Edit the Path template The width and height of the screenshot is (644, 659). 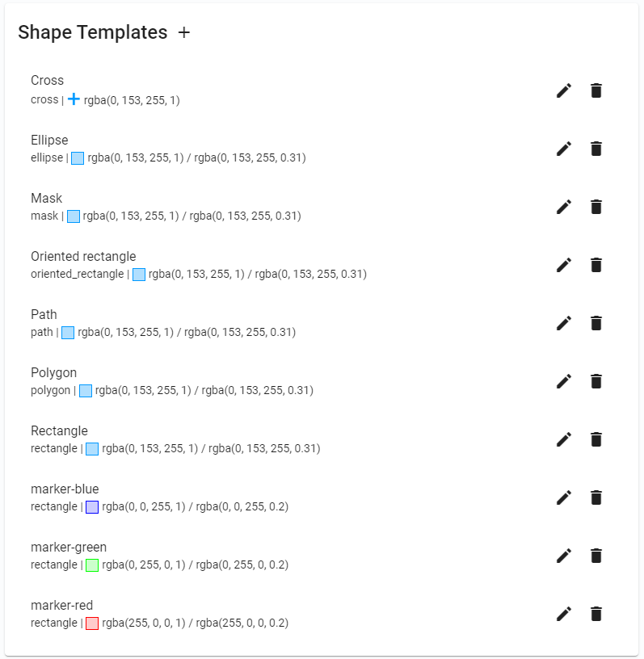click(x=564, y=323)
